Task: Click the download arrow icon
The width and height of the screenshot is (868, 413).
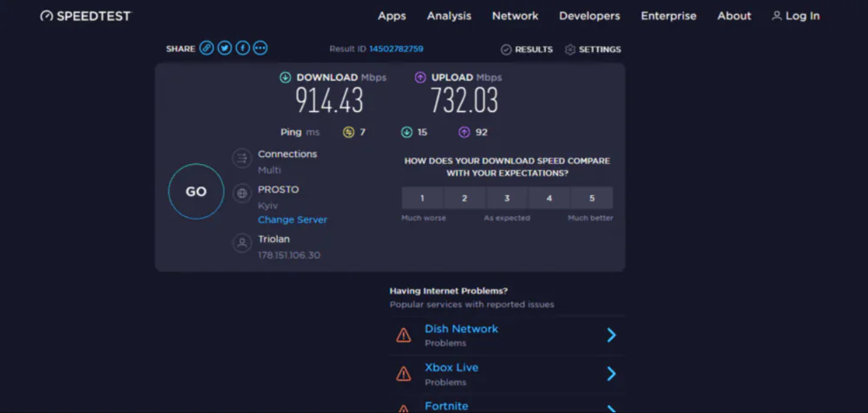Action: point(286,77)
